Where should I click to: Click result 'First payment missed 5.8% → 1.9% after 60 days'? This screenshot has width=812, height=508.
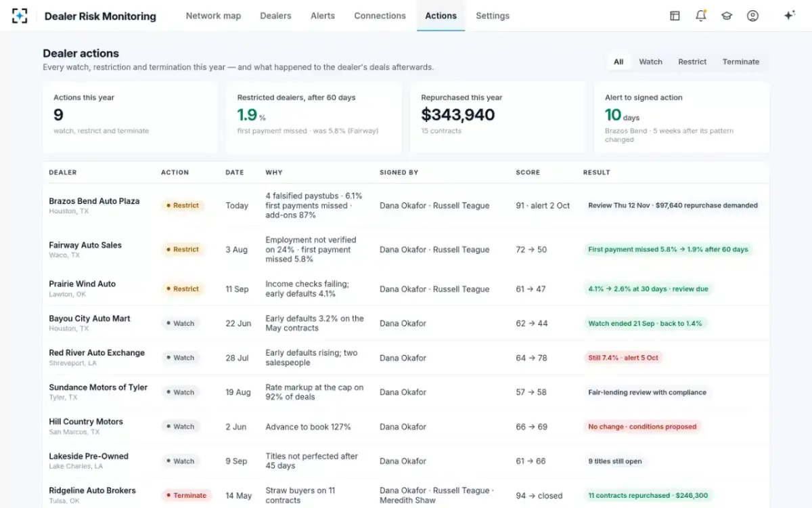click(x=668, y=250)
